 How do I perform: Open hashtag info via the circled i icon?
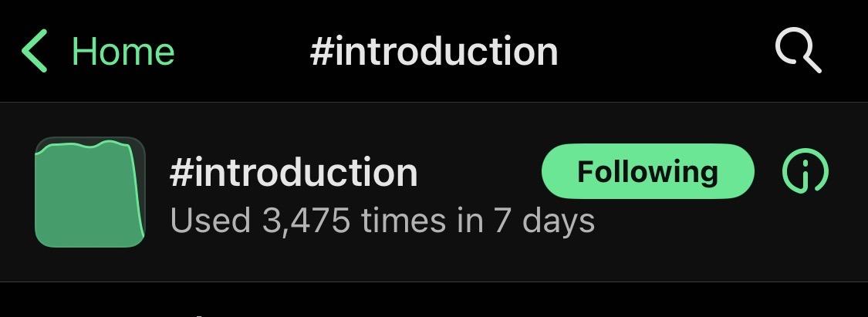coord(805,170)
